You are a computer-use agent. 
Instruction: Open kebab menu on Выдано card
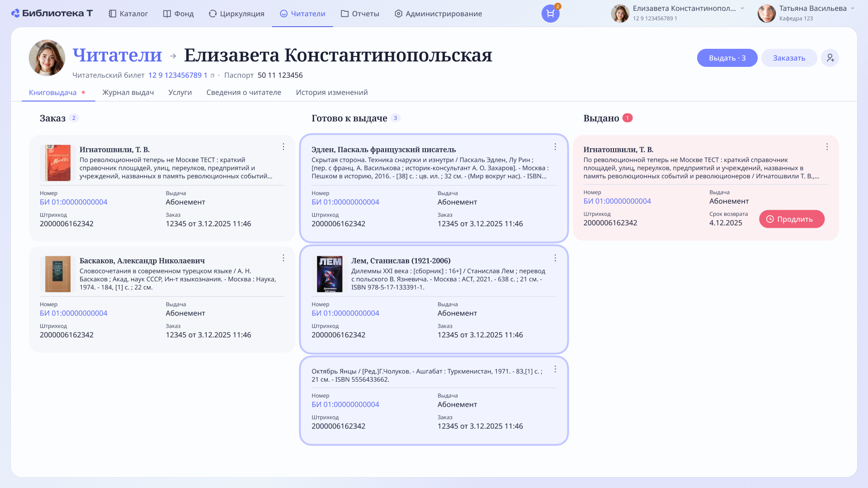pyautogui.click(x=827, y=146)
